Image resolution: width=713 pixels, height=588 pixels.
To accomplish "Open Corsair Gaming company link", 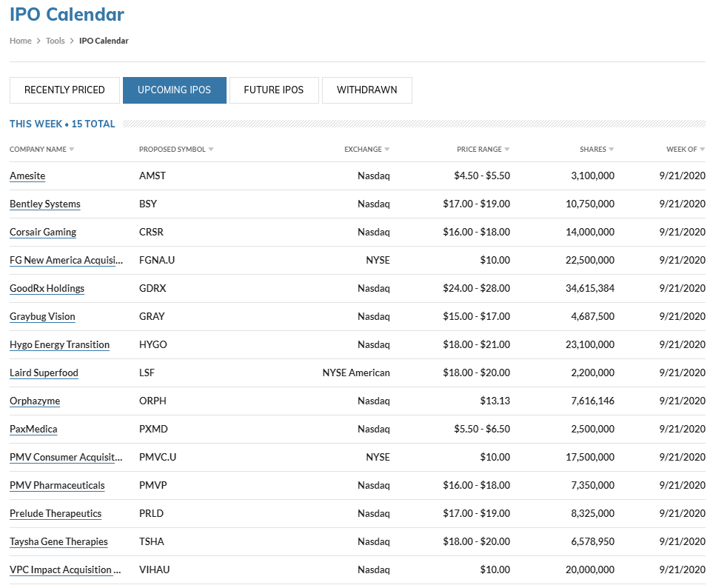I will pos(43,233).
